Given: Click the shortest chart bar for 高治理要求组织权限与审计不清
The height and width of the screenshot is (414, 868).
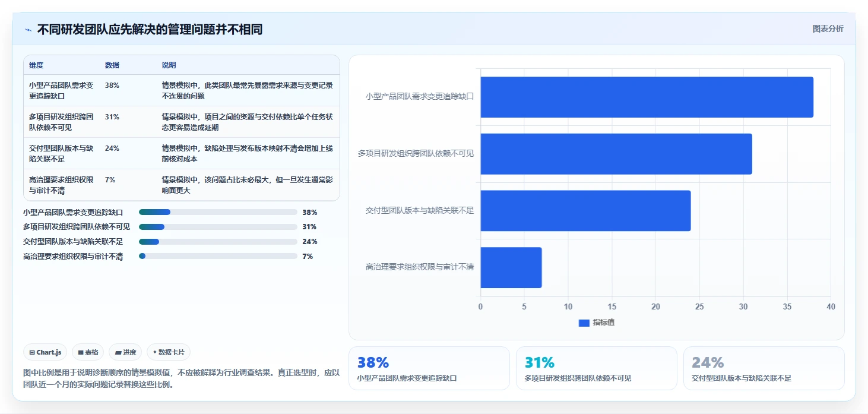Looking at the screenshot, I should pos(511,267).
